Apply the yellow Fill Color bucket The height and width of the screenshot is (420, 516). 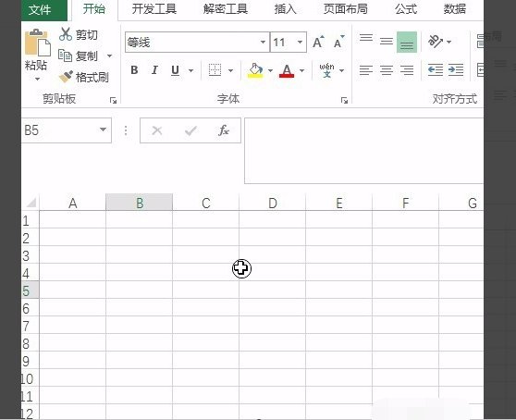tap(255, 70)
